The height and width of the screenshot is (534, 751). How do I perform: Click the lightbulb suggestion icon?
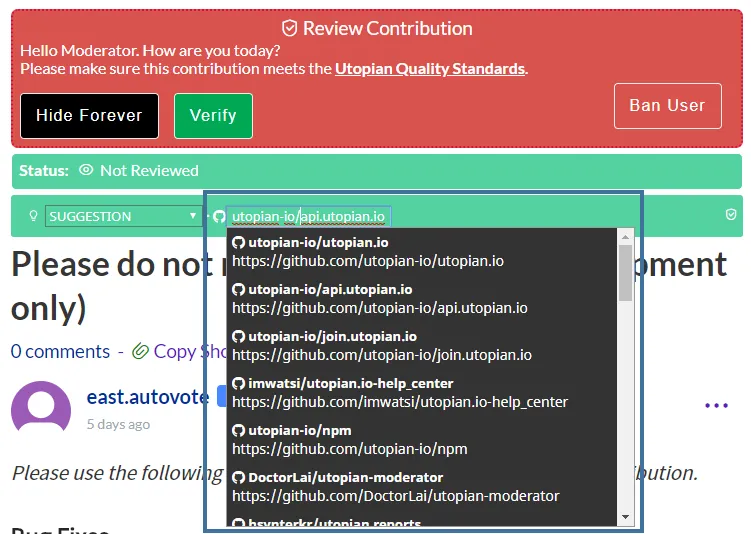(x=33, y=216)
